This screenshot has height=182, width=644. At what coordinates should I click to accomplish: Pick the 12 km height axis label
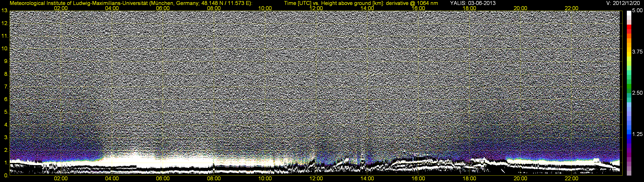[5, 23]
